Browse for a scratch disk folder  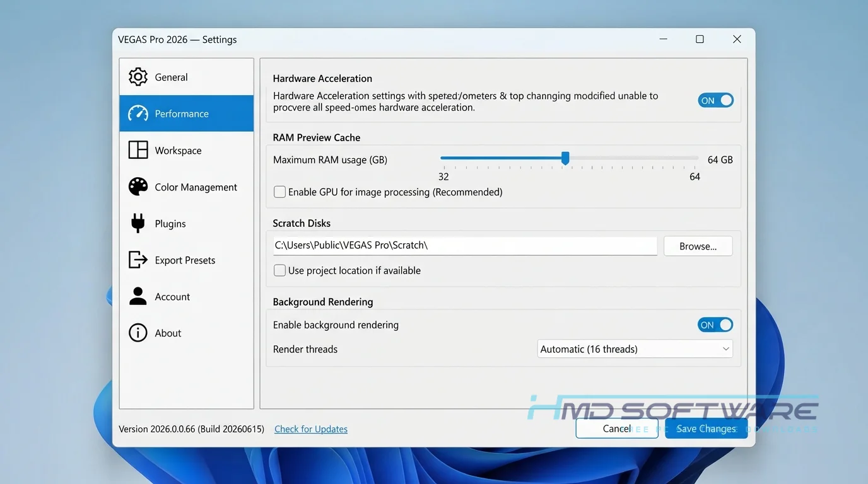pyautogui.click(x=698, y=246)
